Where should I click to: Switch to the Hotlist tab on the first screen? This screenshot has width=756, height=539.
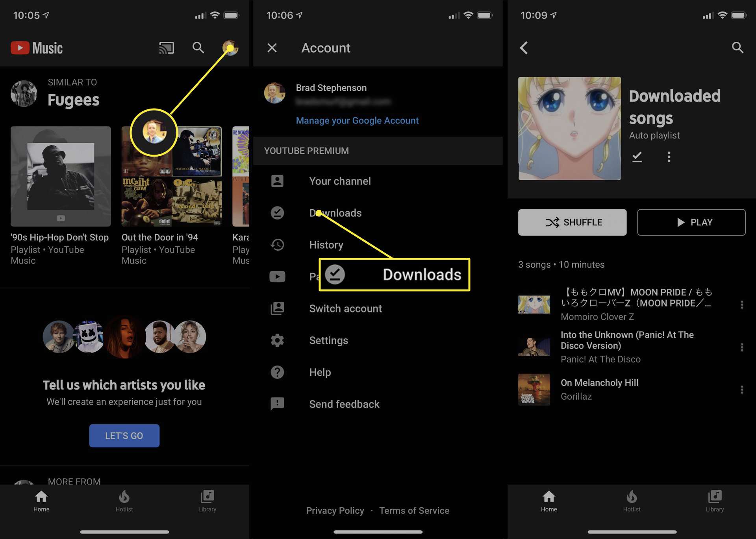pyautogui.click(x=124, y=501)
